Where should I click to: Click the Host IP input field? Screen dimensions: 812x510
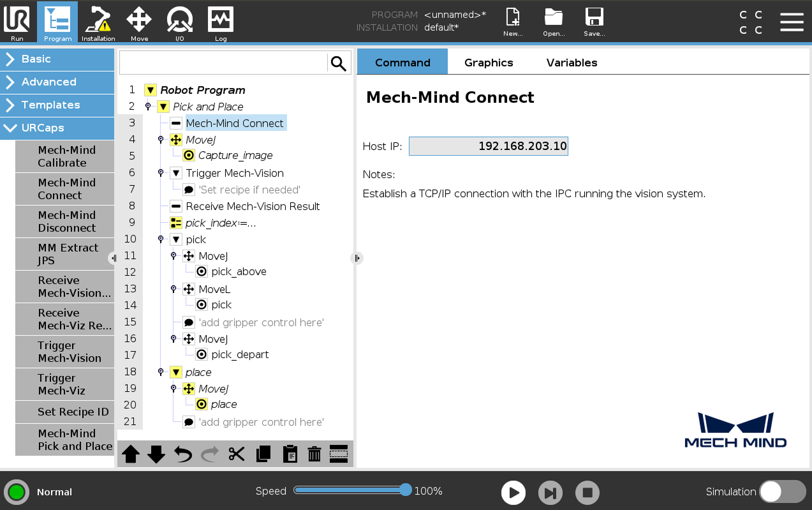point(488,146)
